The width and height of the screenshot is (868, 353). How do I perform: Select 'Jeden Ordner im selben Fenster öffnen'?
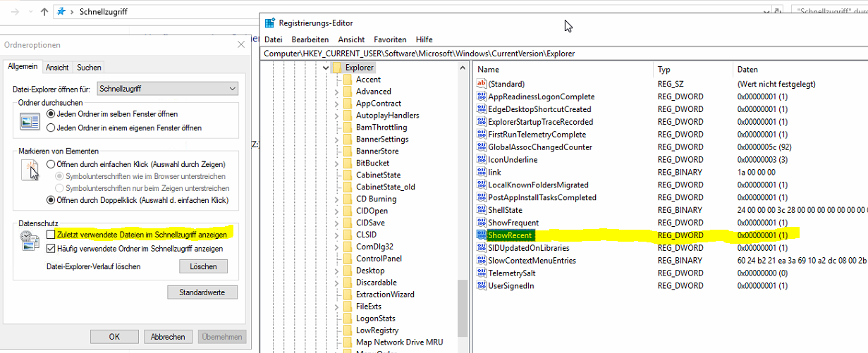(51, 113)
